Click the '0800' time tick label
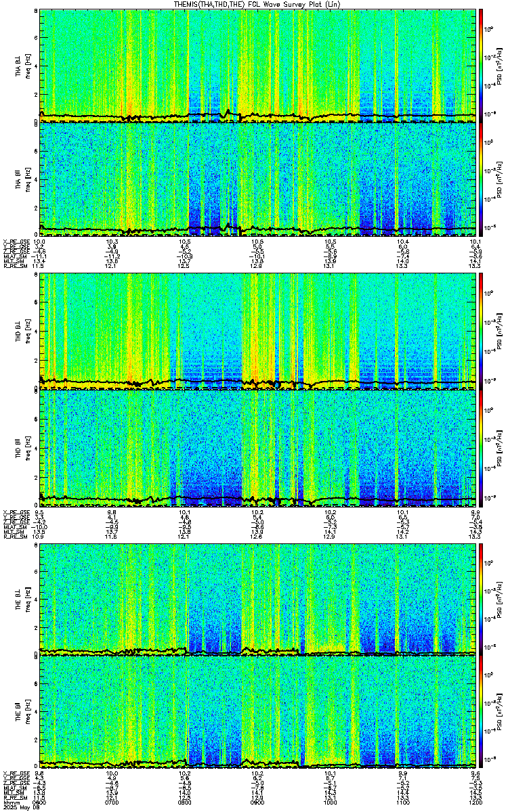The width and height of the screenshot is (508, 812). [x=184, y=803]
